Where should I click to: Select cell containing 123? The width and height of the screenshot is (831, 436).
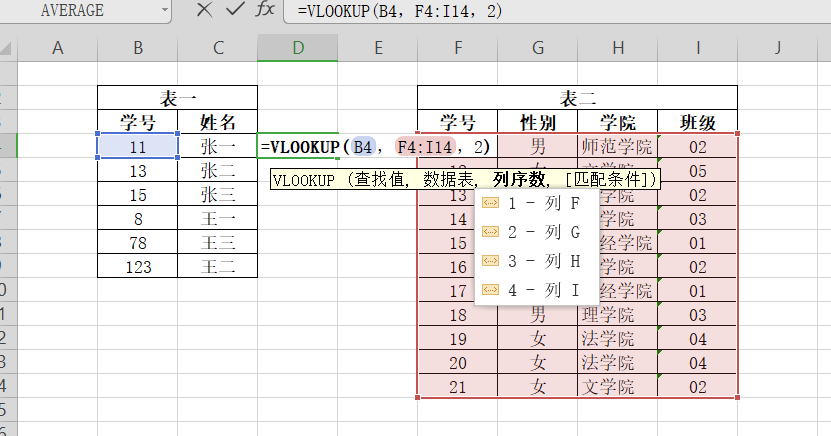[x=138, y=266]
